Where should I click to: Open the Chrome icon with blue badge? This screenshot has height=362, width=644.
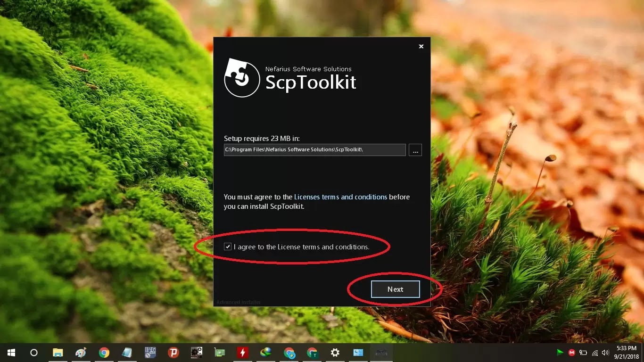(289, 353)
